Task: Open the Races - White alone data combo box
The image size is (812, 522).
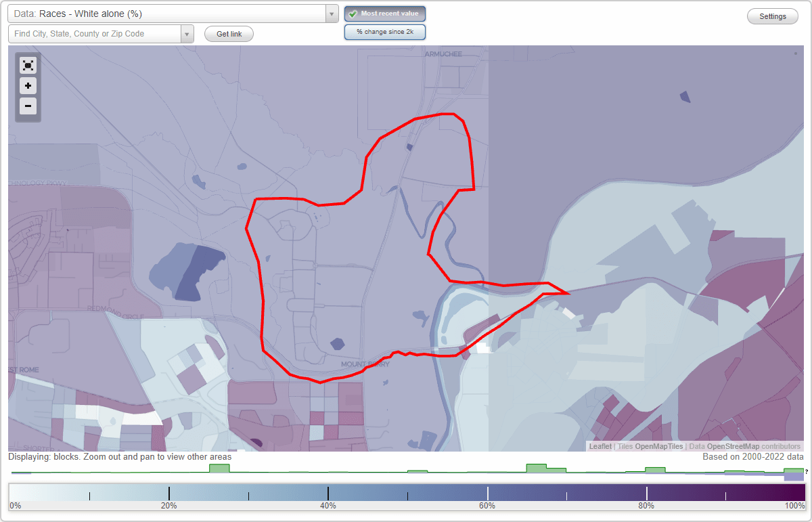Action: click(173, 14)
